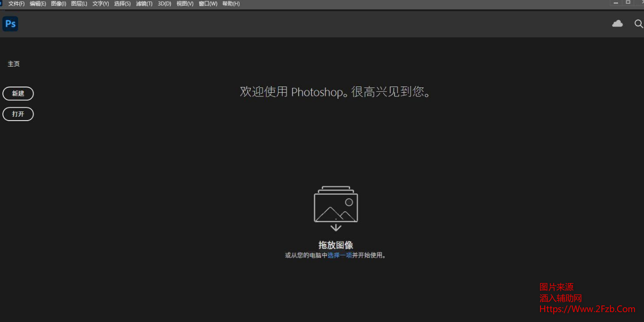The height and width of the screenshot is (322, 644).
Task: Open the 视图(V) menu
Action: click(x=185, y=4)
